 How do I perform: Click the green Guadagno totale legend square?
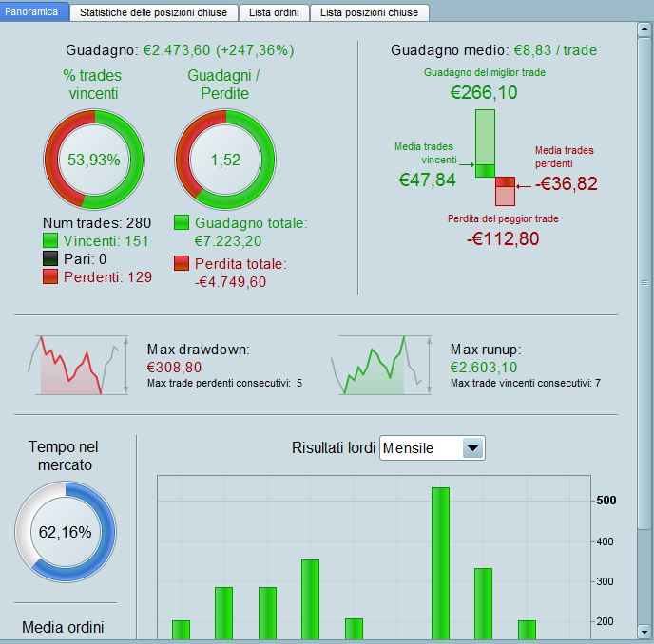click(x=182, y=222)
